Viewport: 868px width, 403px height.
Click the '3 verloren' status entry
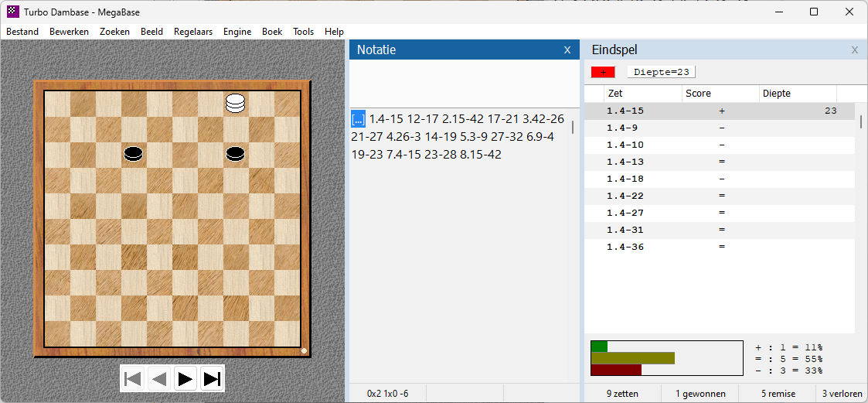(x=842, y=394)
